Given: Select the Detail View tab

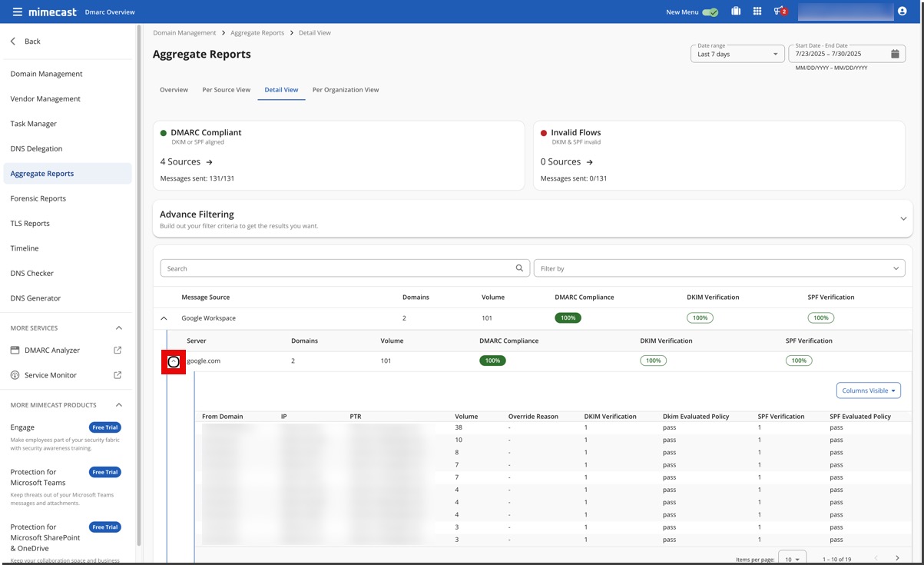Looking at the screenshot, I should point(281,90).
